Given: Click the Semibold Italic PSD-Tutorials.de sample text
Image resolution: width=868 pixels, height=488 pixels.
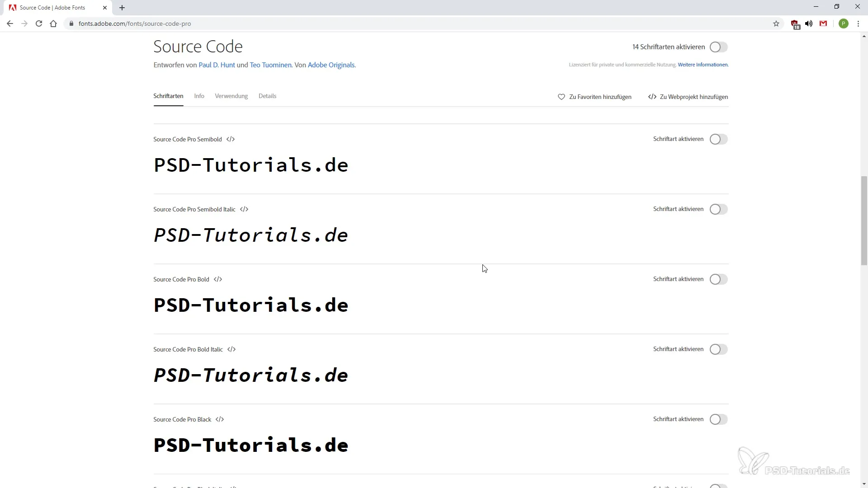Looking at the screenshot, I should [251, 235].
